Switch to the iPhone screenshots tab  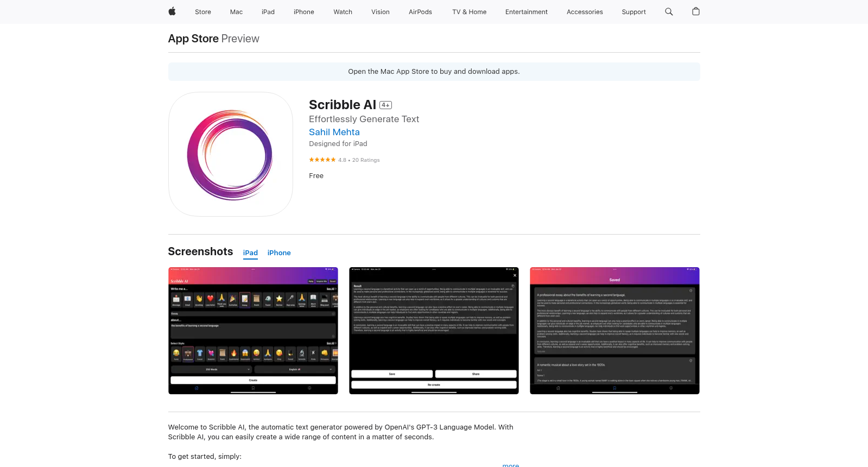(x=279, y=253)
